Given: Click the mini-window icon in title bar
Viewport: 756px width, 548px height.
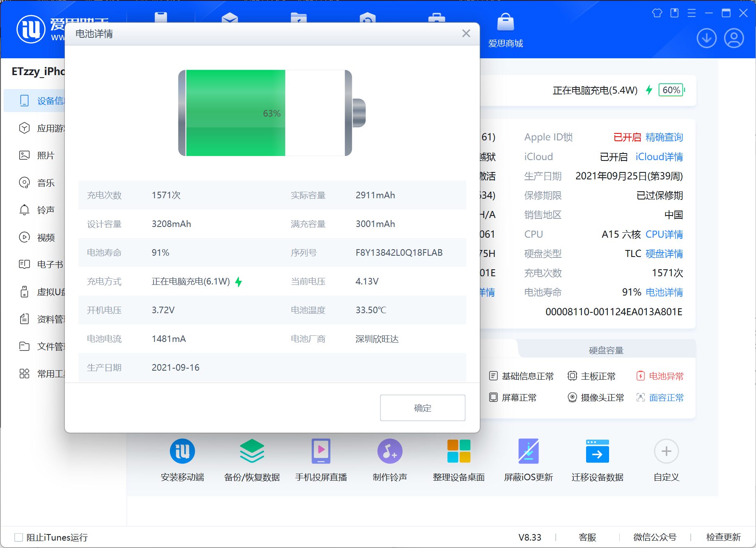Looking at the screenshot, I should tap(674, 13).
